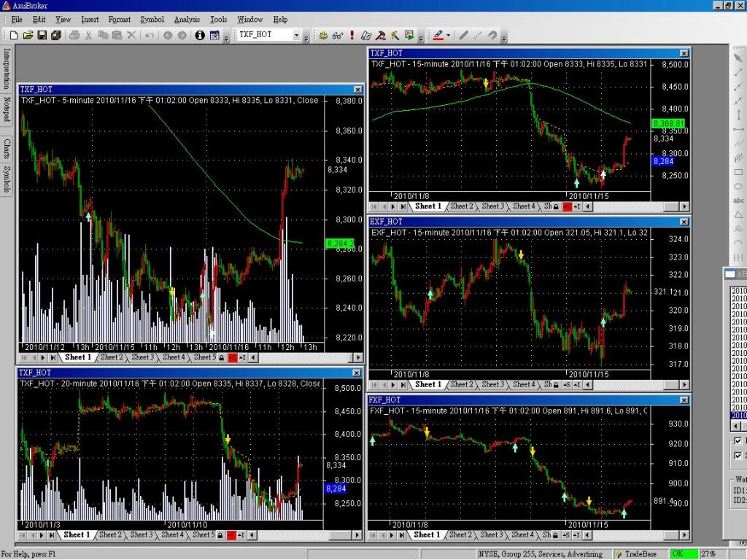Viewport: 747px width, 560px height.
Task: Click the red hammer toolbar icon
Action: click(381, 35)
